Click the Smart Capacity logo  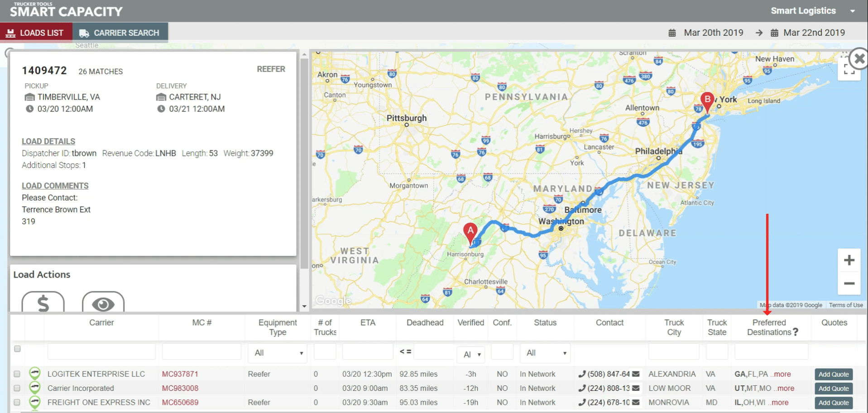pos(66,10)
